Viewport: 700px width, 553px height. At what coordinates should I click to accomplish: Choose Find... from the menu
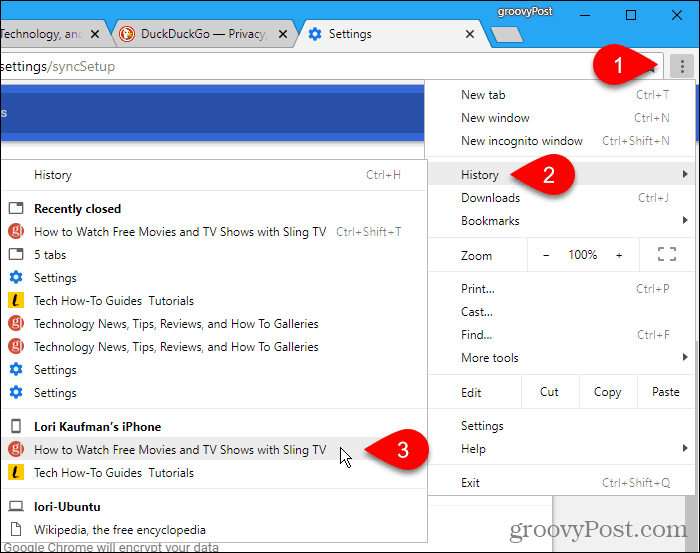tap(561, 335)
